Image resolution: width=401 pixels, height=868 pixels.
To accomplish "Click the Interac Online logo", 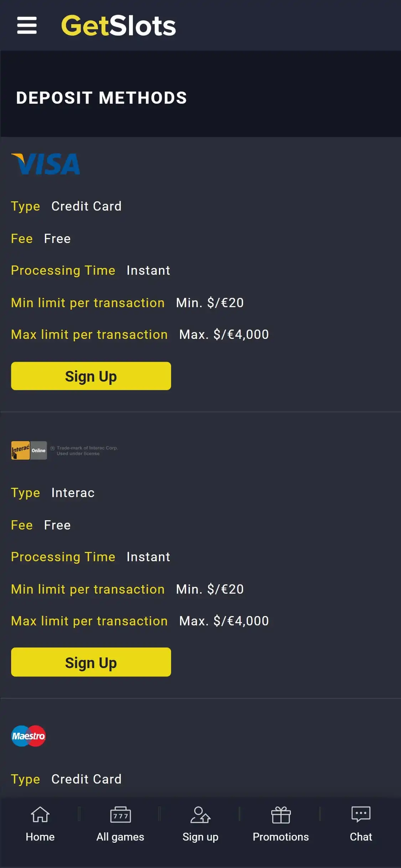I will (29, 450).
